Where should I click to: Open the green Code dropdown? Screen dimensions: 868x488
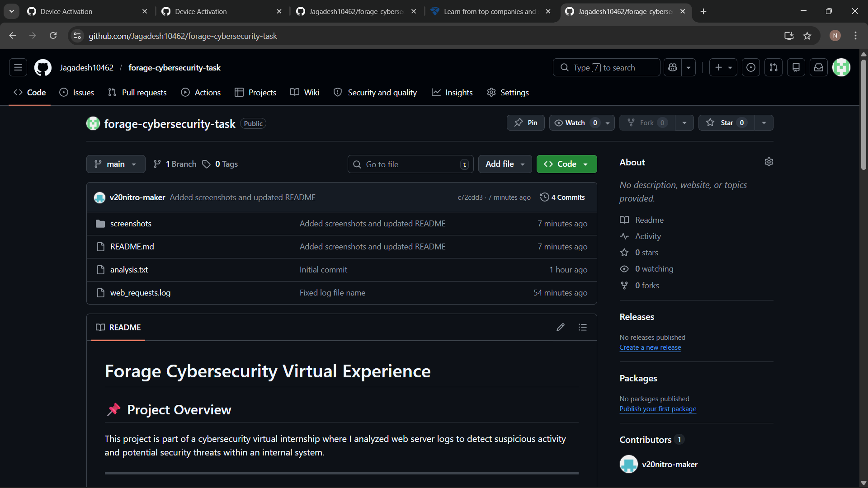566,164
